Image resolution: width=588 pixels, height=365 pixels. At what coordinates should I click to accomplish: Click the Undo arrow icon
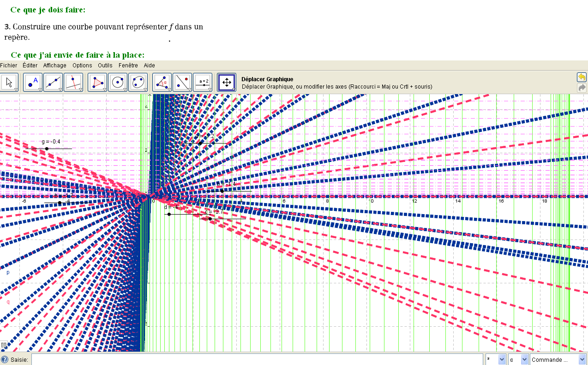tap(582, 77)
